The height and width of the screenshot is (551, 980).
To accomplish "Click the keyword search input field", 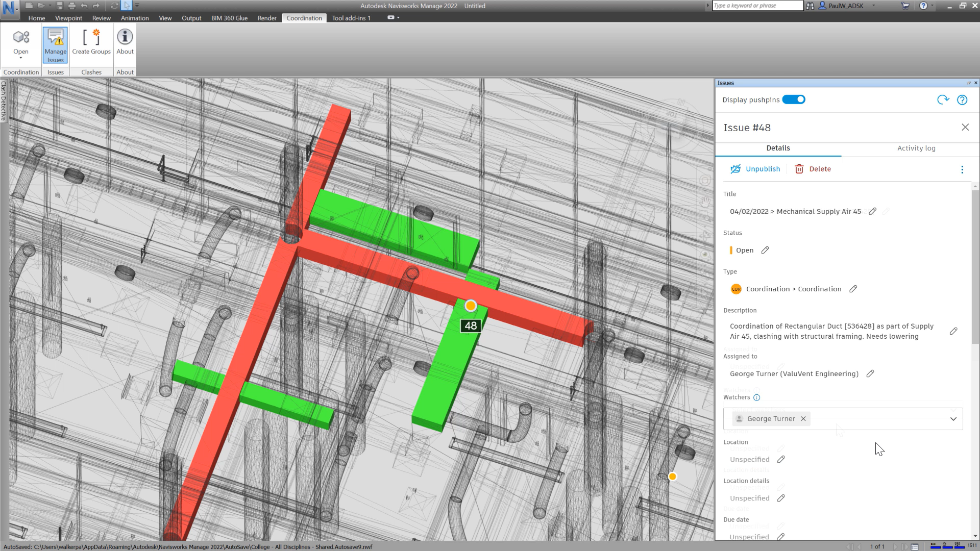I will pos(757,6).
